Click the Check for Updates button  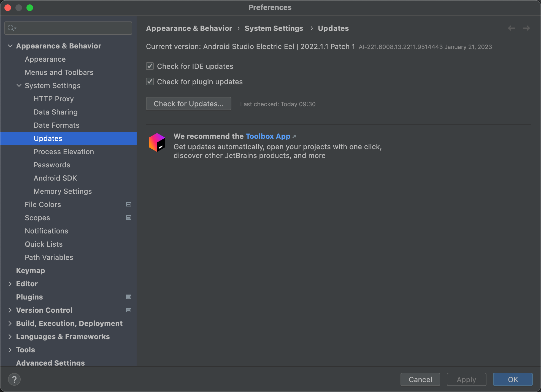point(188,103)
